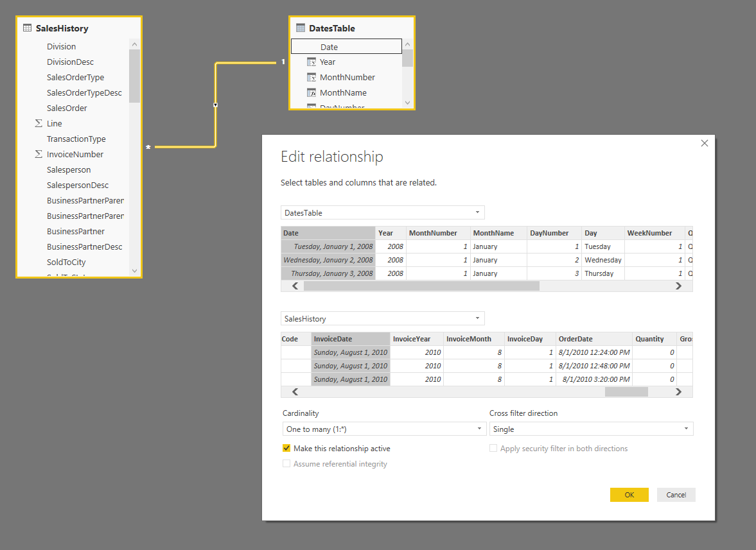Select the InvoiceDate column header

click(351, 339)
